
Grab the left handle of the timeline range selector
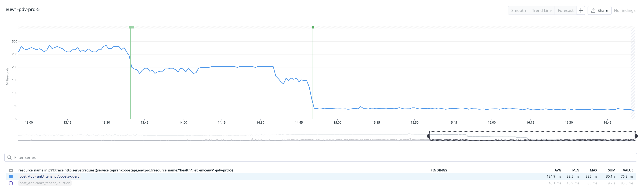point(429,136)
